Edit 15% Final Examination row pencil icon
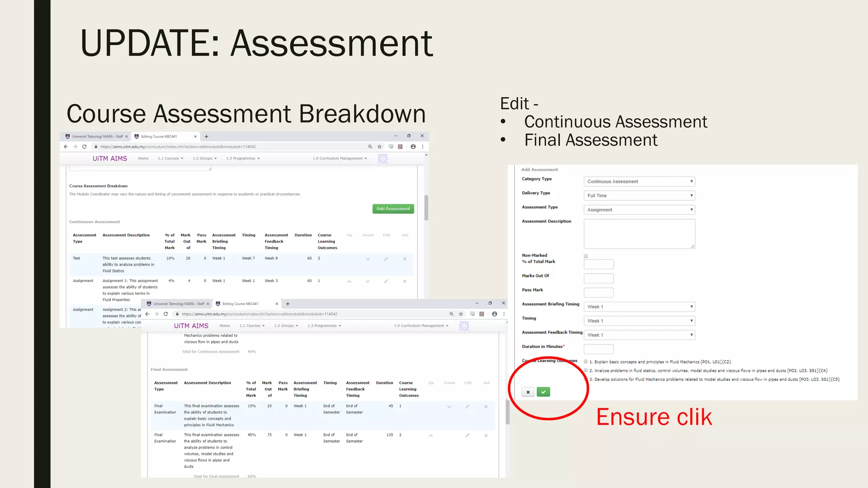868x488 pixels. pos(467,407)
